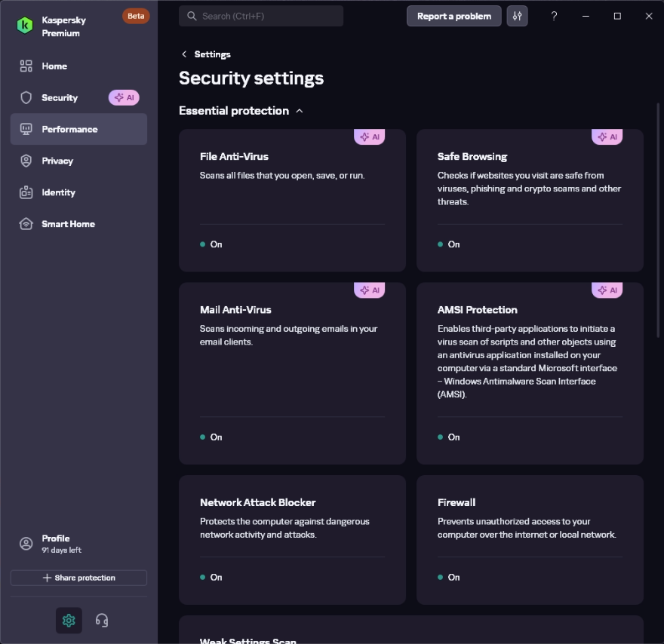Open the Home menu item
Viewport: 664px width, 644px height.
click(x=78, y=66)
